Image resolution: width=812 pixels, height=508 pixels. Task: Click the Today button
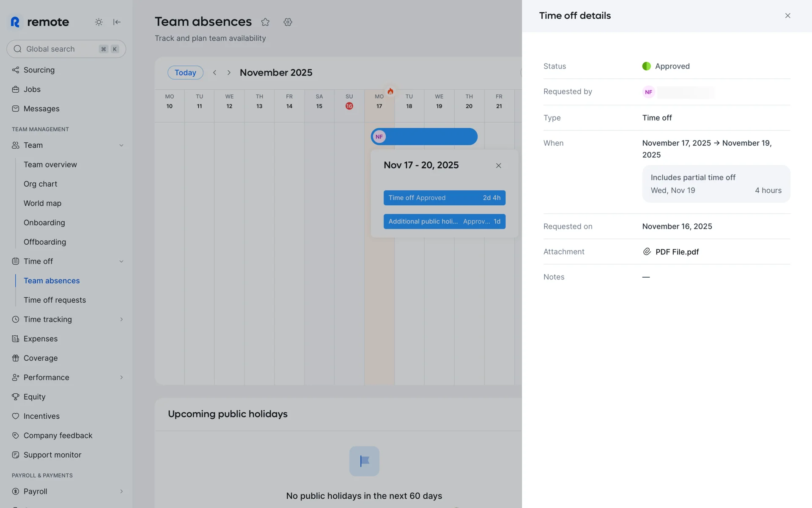(x=185, y=72)
